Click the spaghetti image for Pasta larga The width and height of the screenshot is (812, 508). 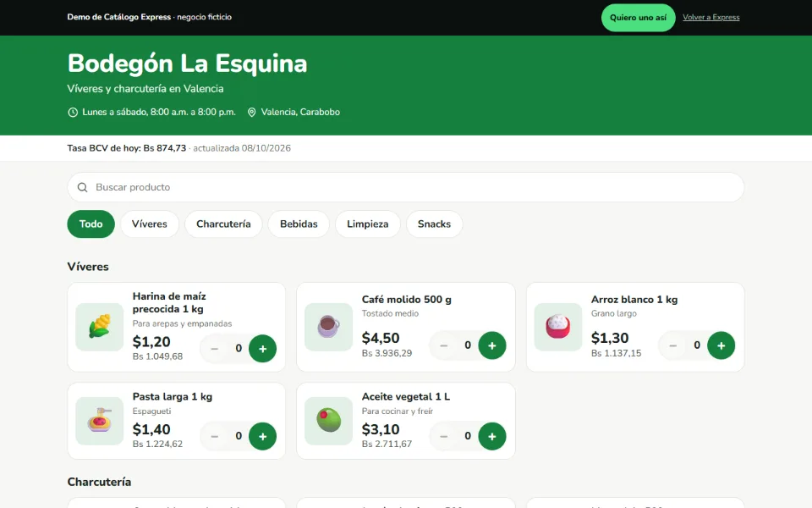click(100, 421)
